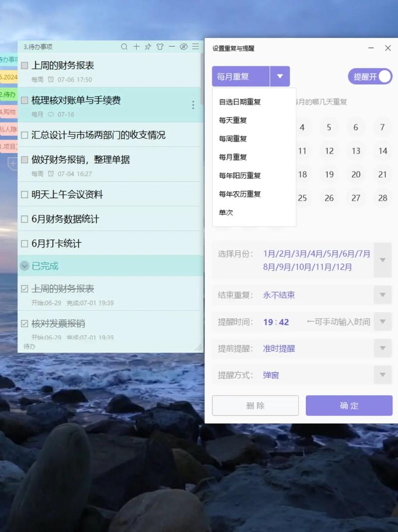Screen dimensions: 398x532
Task: Expand the 选择月份 dropdown arrow
Action: 383,260
